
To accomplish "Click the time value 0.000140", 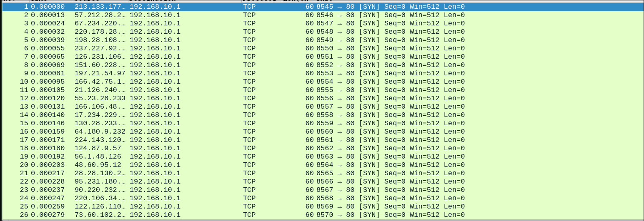I will 48,115.
